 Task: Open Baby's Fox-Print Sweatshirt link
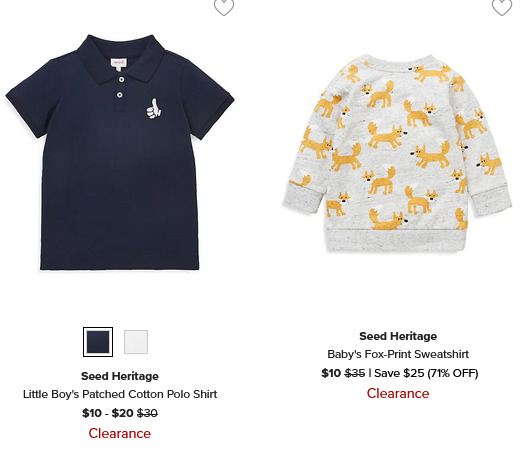click(x=398, y=354)
